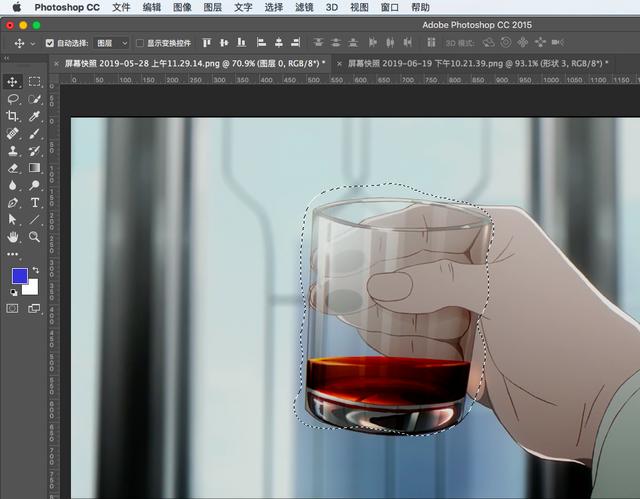Choose the Lasso tool

[13, 99]
